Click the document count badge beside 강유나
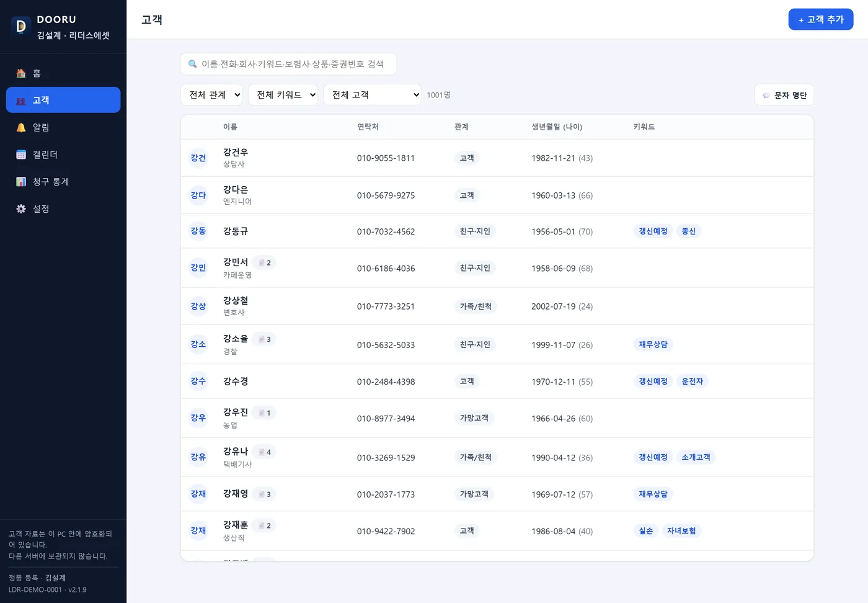868x603 pixels. pyautogui.click(x=264, y=452)
